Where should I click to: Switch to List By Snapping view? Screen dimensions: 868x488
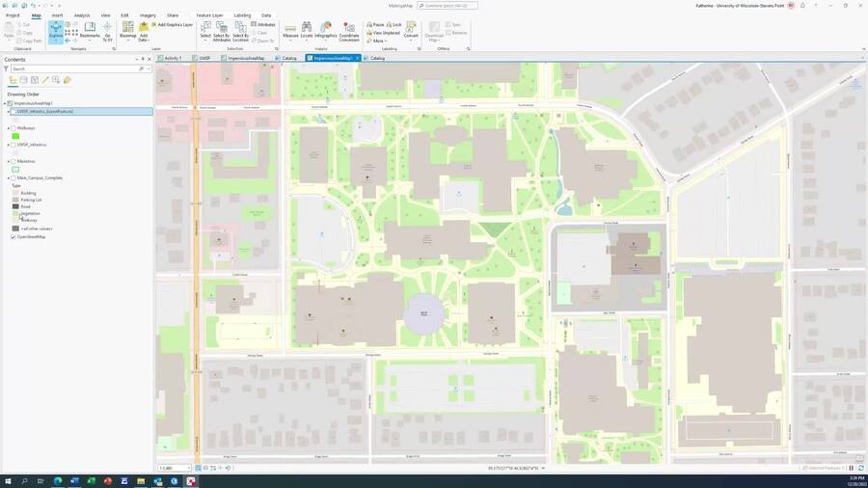click(56, 80)
